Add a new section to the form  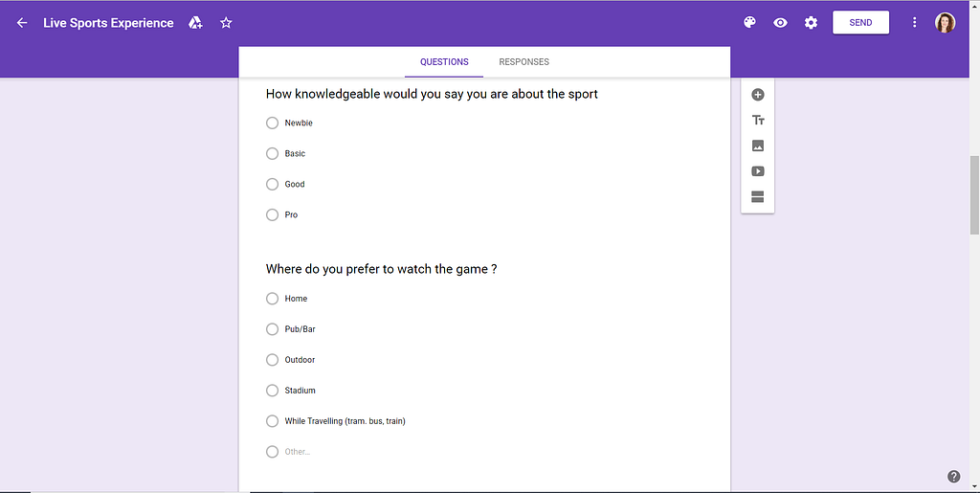click(x=758, y=197)
